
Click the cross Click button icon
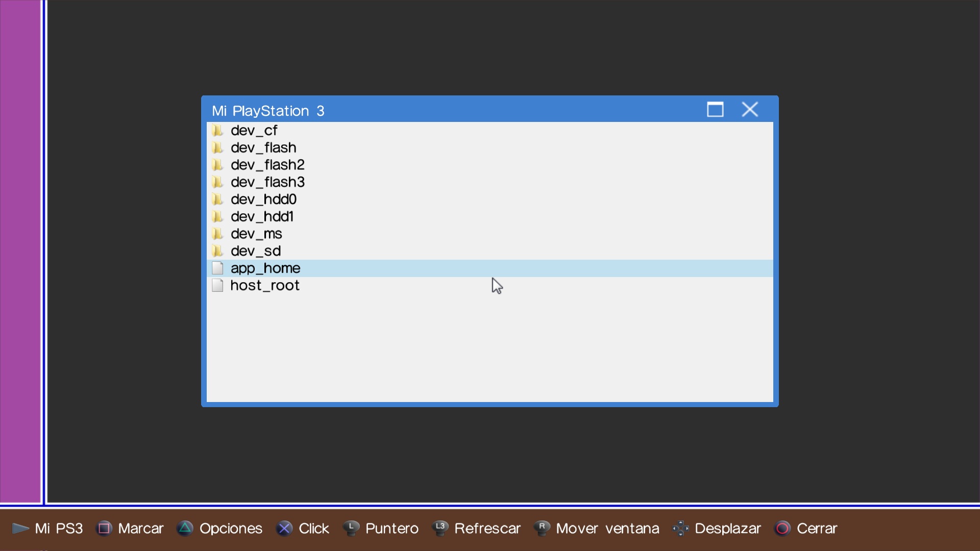click(x=284, y=529)
